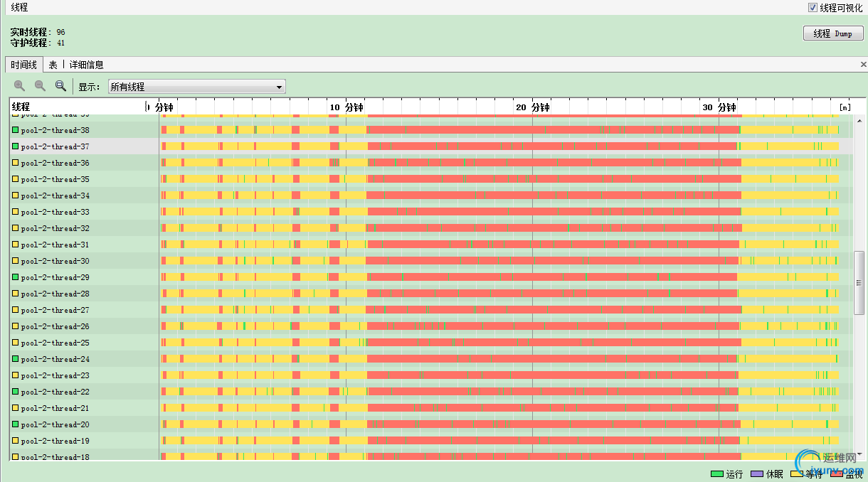Click the 30 分钟 timeline marker
The height and width of the screenshot is (482, 868).
(x=719, y=107)
